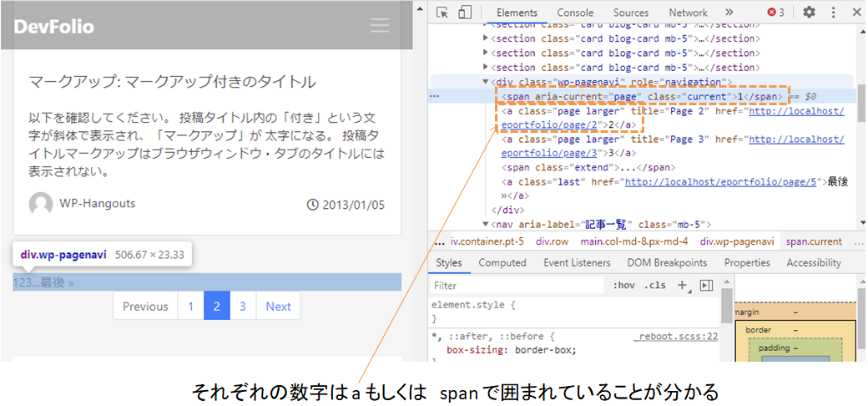This screenshot has width=868, height=406.
Task: Click the clock icon beside 2013/01/05
Action: (x=312, y=205)
